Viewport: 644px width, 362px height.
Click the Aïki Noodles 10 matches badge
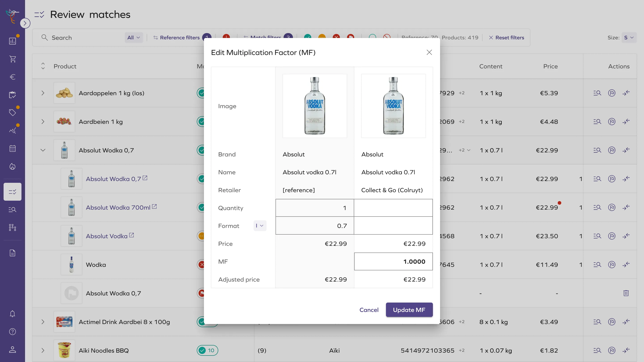coord(207,350)
